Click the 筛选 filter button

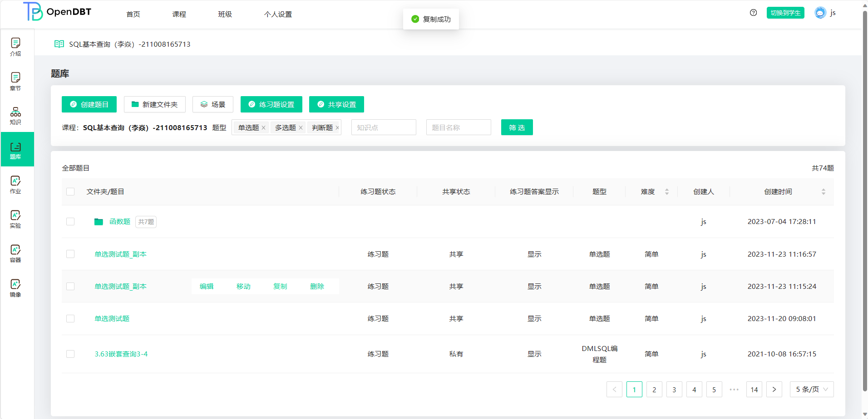pos(517,127)
